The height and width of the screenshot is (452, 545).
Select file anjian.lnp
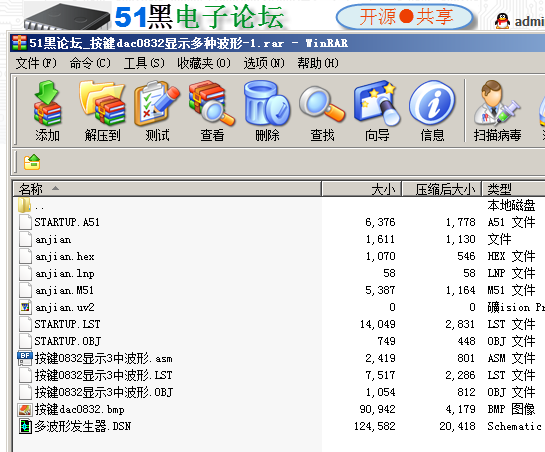click(x=65, y=274)
